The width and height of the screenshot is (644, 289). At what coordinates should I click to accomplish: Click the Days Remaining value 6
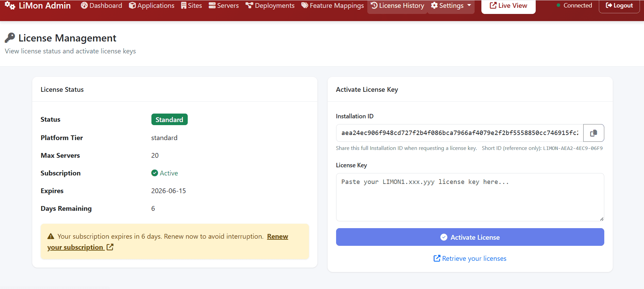[153, 208]
